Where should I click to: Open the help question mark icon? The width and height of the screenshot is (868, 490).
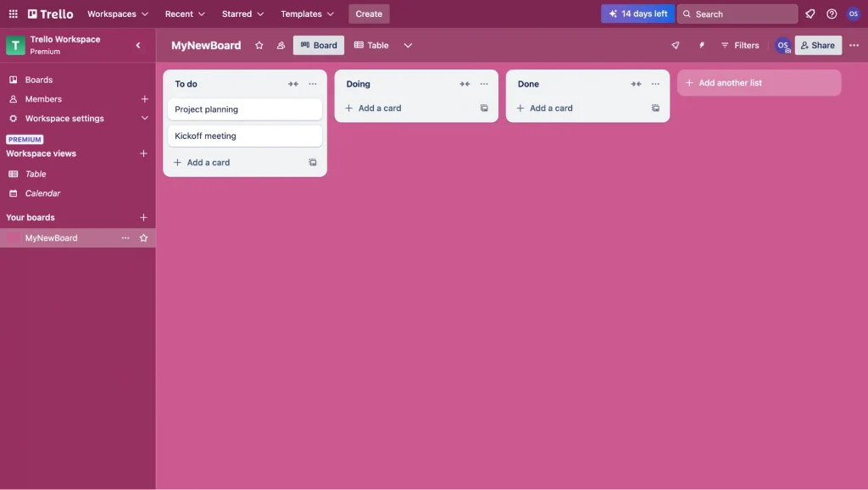point(832,14)
